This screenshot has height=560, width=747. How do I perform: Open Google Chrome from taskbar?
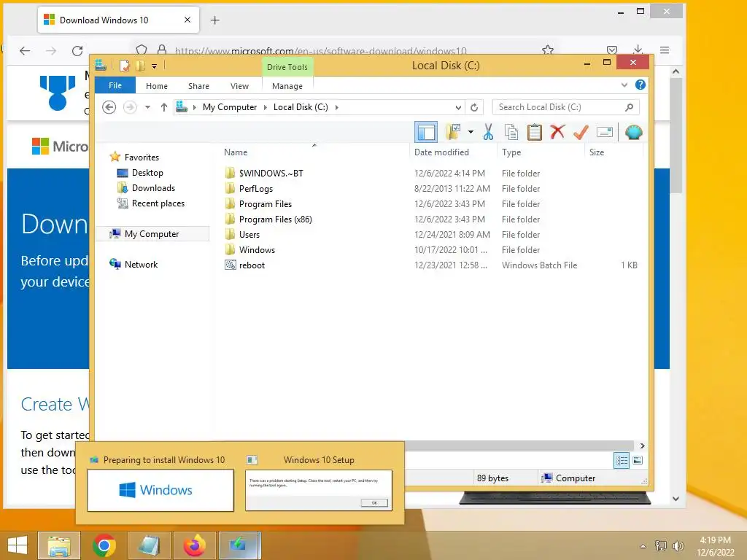(104, 545)
